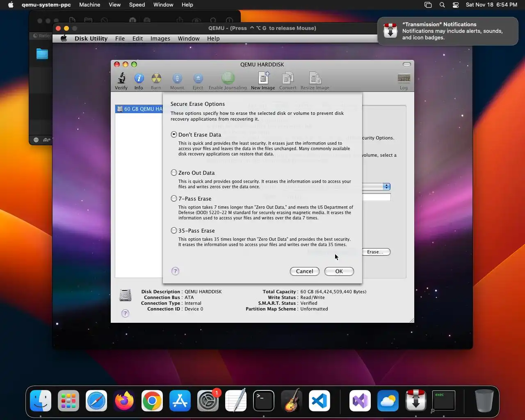The image size is (525, 420).
Task: Open Control Center in host menu bar
Action: pos(456,5)
